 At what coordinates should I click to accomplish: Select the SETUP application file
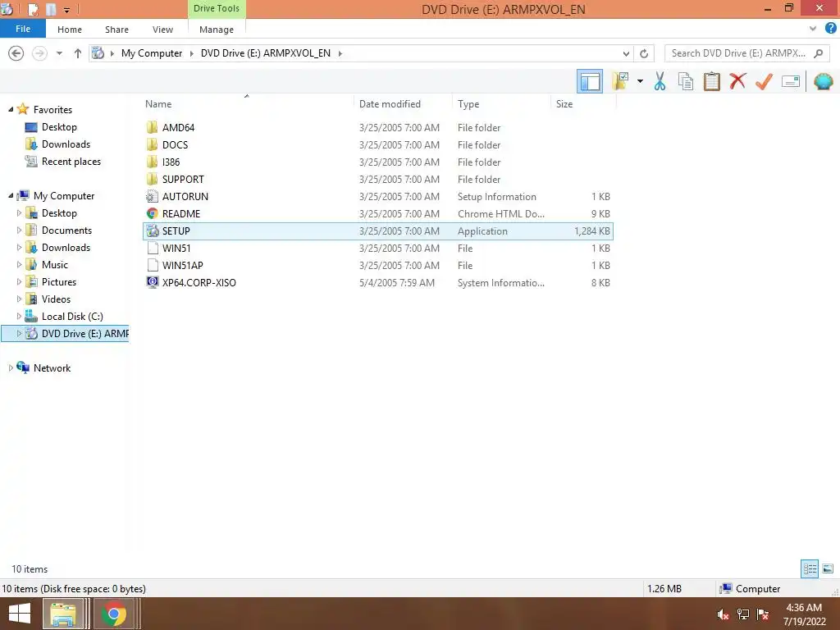click(377, 231)
